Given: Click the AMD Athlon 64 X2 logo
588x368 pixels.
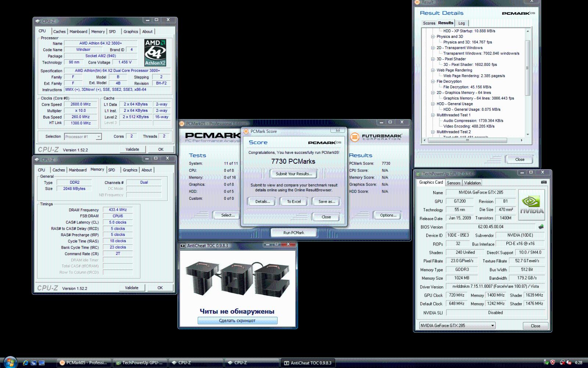Looking at the screenshot, I should (155, 53).
